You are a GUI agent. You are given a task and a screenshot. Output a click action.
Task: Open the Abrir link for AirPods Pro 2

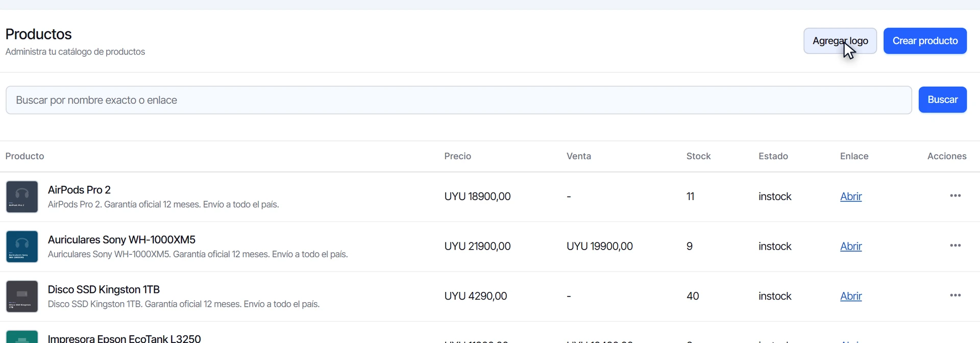point(851,197)
